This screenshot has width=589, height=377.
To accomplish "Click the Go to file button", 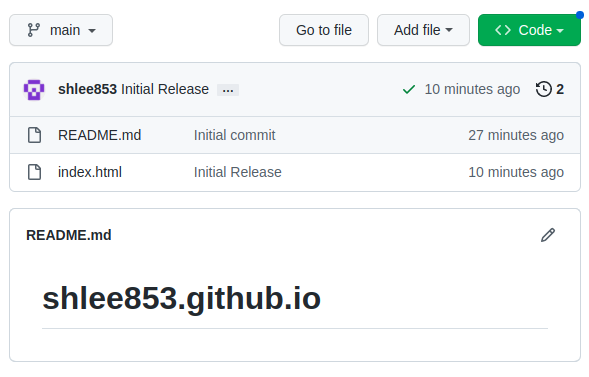I will click(x=324, y=30).
